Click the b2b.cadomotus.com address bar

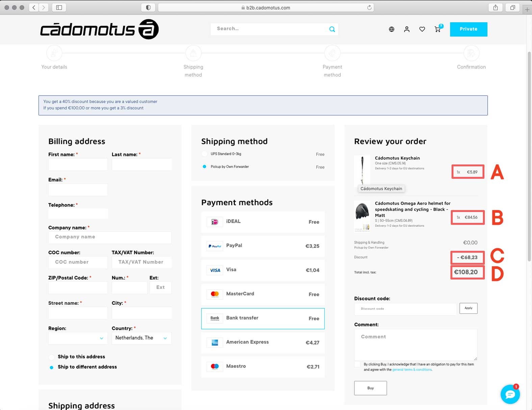click(x=266, y=7)
